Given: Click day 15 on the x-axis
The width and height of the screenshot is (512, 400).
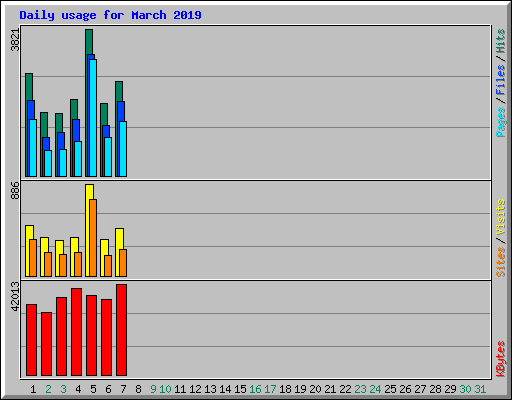Looking at the screenshot, I should click(240, 389).
